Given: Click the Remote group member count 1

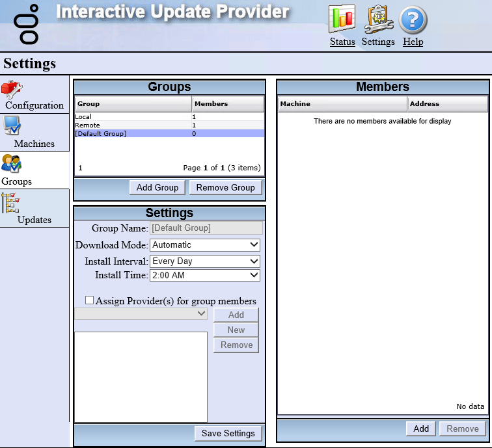Looking at the screenshot, I should tap(194, 125).
